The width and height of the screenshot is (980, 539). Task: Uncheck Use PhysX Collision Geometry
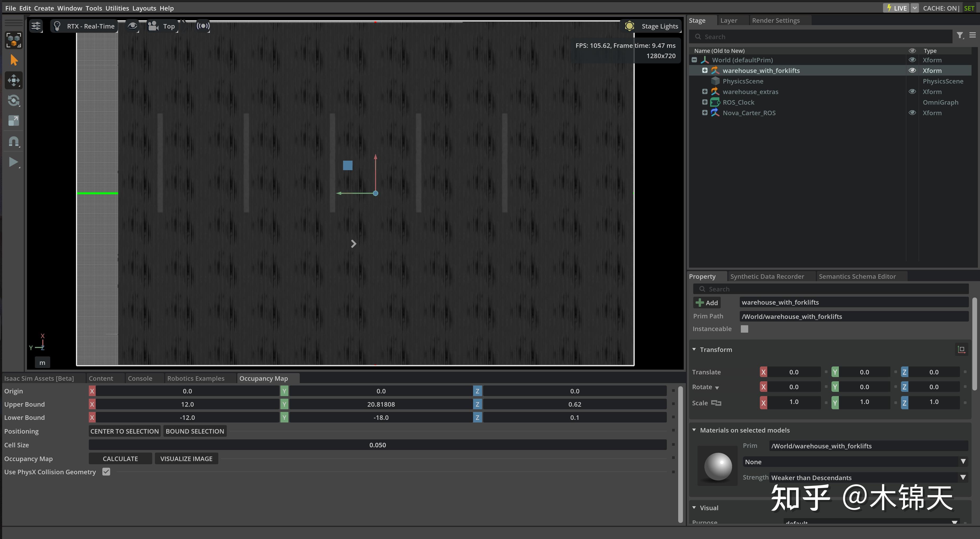pos(106,472)
